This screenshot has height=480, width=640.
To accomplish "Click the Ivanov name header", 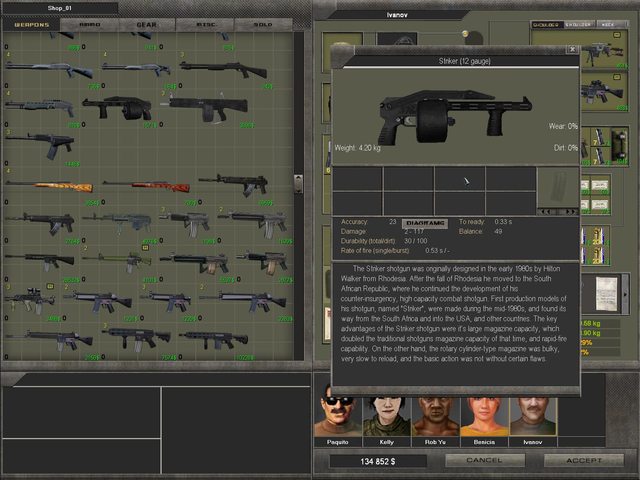I will pyautogui.click(x=397, y=15).
